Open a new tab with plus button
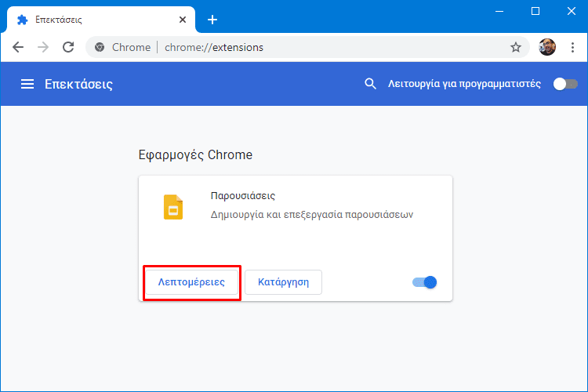Viewport: 588px width, 392px height. coord(212,20)
